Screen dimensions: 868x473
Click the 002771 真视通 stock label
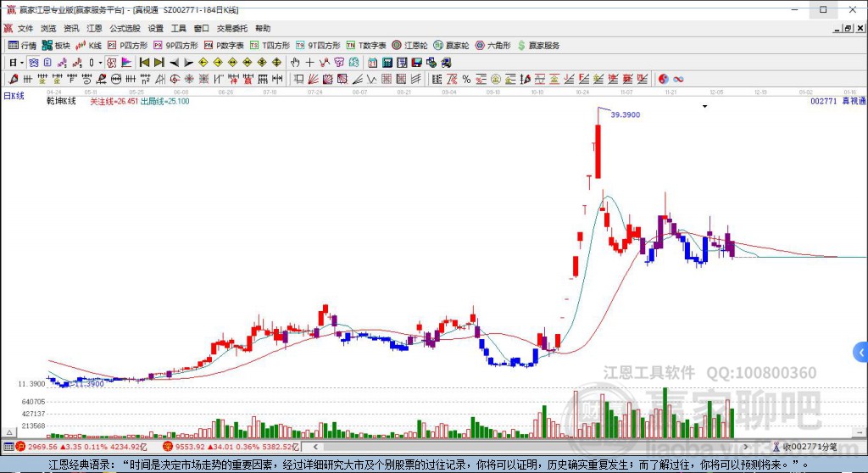(x=837, y=101)
